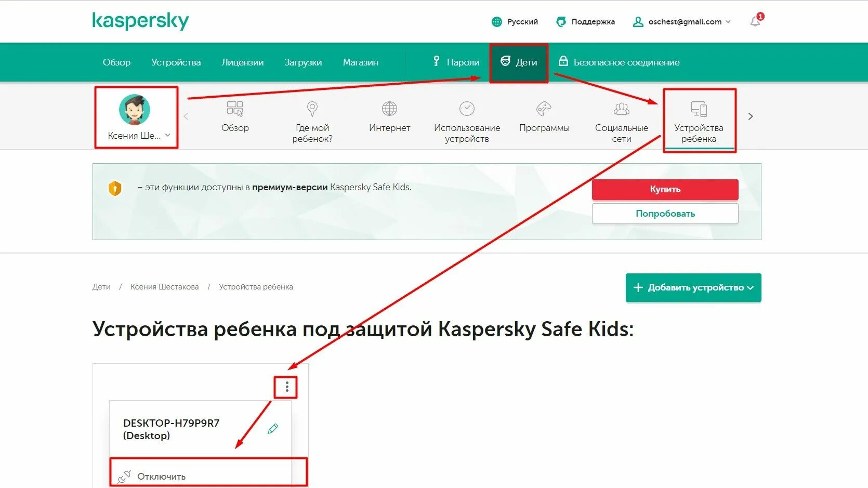Screen dimensions: 868x488
Task: Open the Магазин menu item
Action: [361, 62]
